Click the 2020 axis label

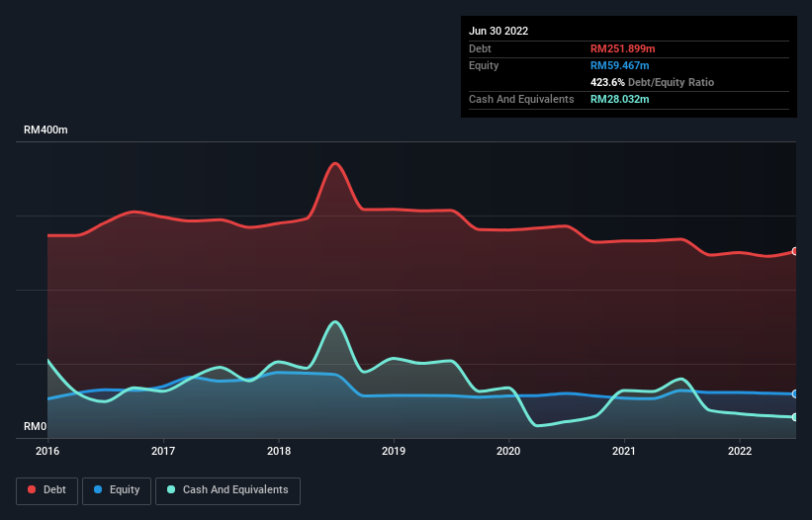pyautogui.click(x=508, y=451)
